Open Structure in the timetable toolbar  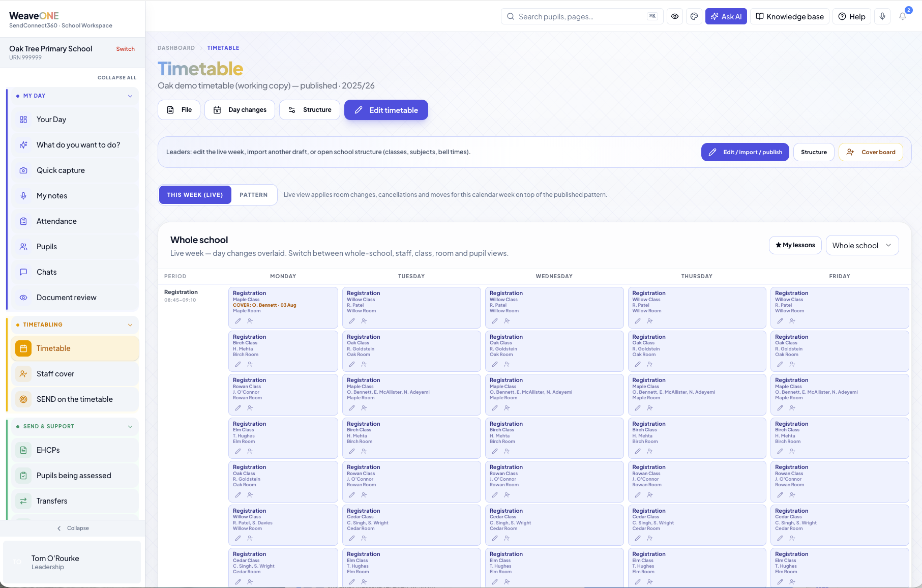(x=310, y=110)
